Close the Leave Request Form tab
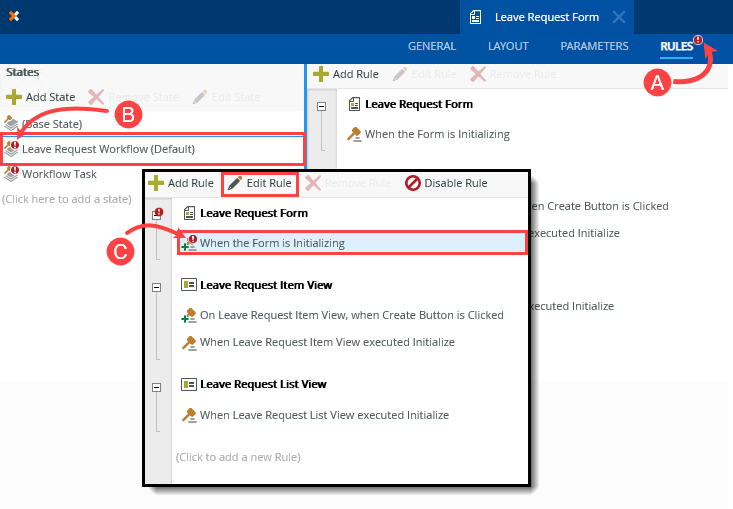The height and width of the screenshot is (509, 733). coord(619,17)
